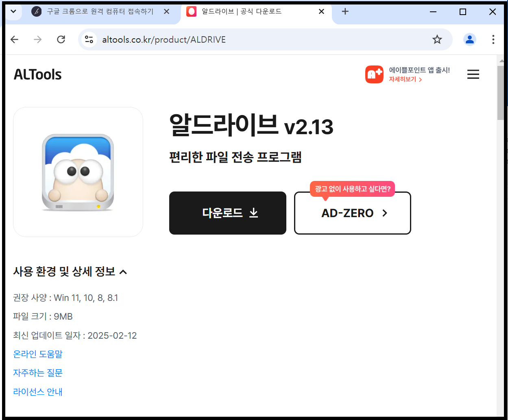508x420 pixels.
Task: Click the 편리한 파일 전송 프로그램 subtitle
Action: 235,157
